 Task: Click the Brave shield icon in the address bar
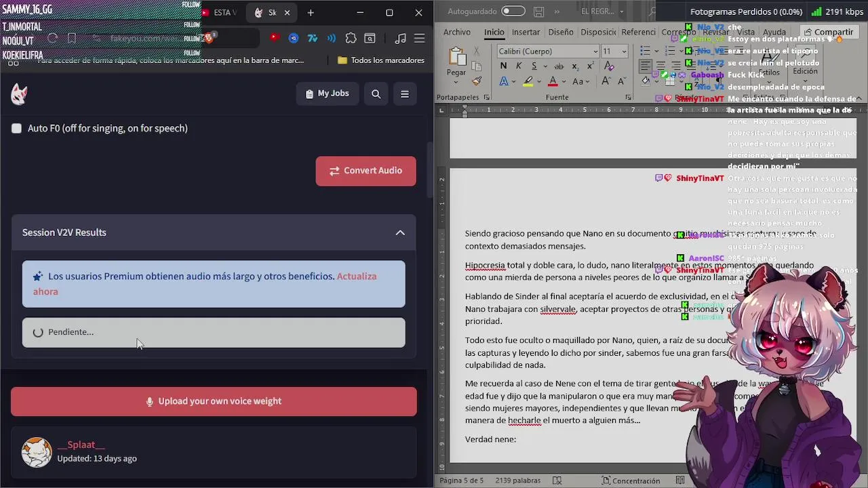click(x=208, y=39)
